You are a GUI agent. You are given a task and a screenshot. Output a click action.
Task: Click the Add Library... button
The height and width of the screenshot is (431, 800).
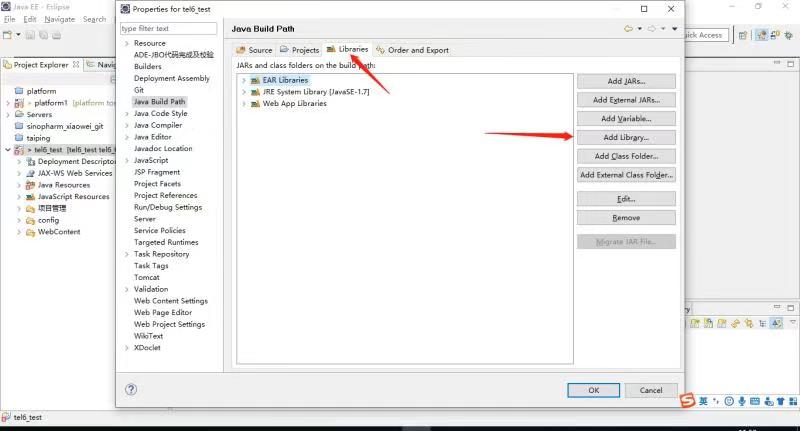tap(626, 137)
